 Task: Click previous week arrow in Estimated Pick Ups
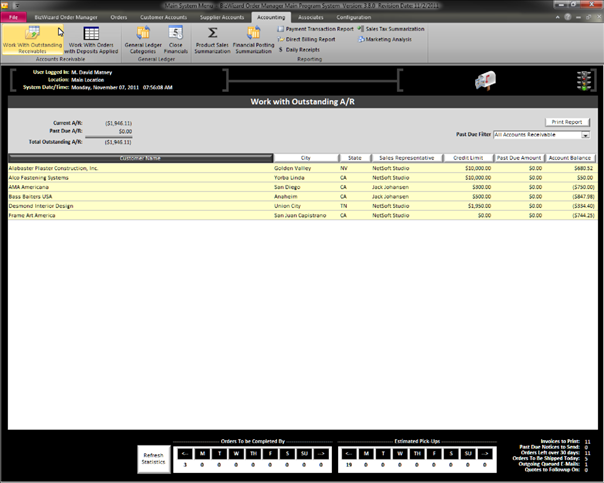[347, 453]
